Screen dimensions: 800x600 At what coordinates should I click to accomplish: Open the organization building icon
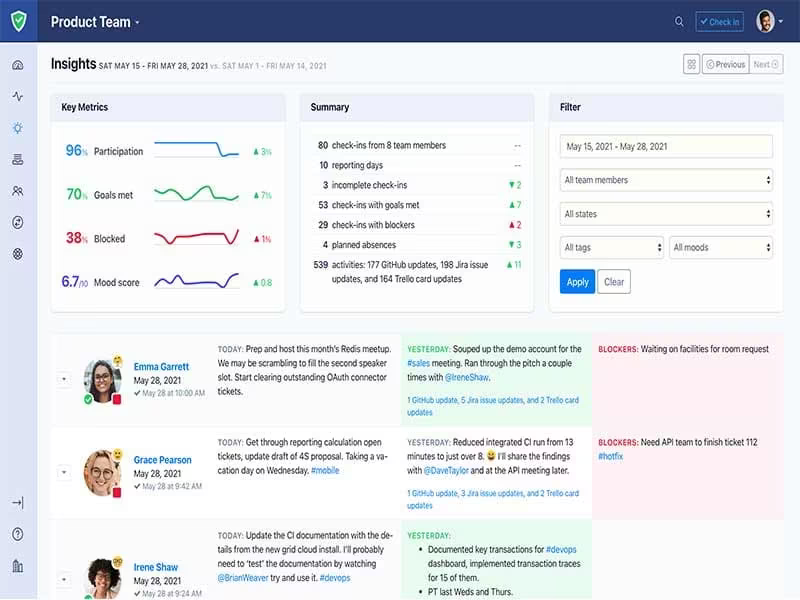tap(18, 566)
